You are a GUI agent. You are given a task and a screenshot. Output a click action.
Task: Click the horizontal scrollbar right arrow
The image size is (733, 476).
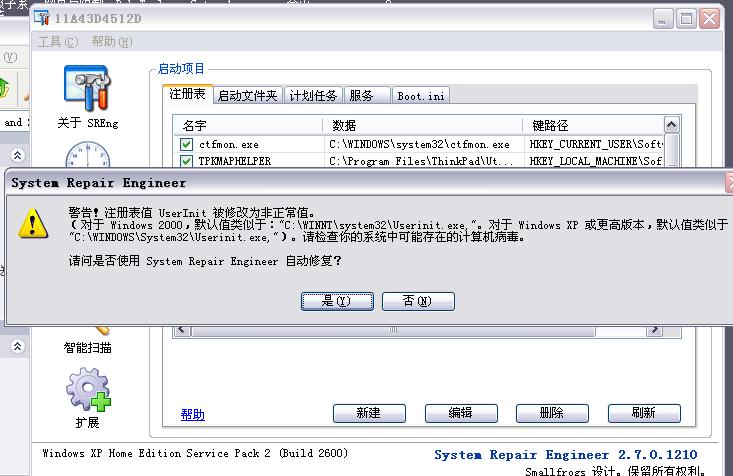[x=654, y=331]
